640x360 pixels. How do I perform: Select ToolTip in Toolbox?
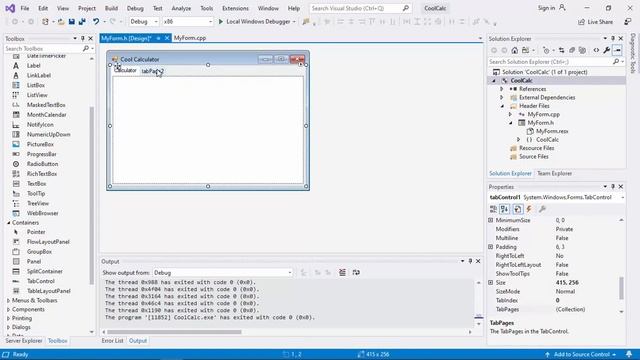pos(36,193)
